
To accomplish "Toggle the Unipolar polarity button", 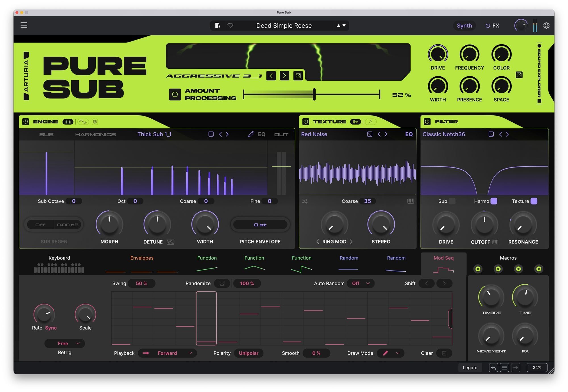I will pyautogui.click(x=248, y=353).
